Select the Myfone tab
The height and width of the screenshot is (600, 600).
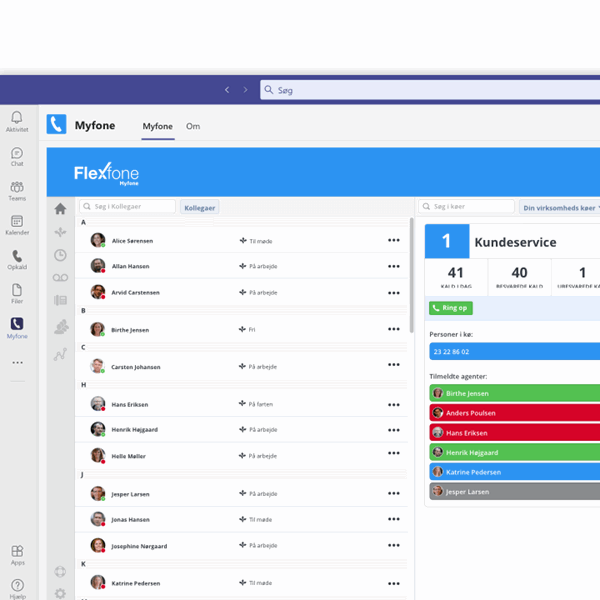coord(157,126)
